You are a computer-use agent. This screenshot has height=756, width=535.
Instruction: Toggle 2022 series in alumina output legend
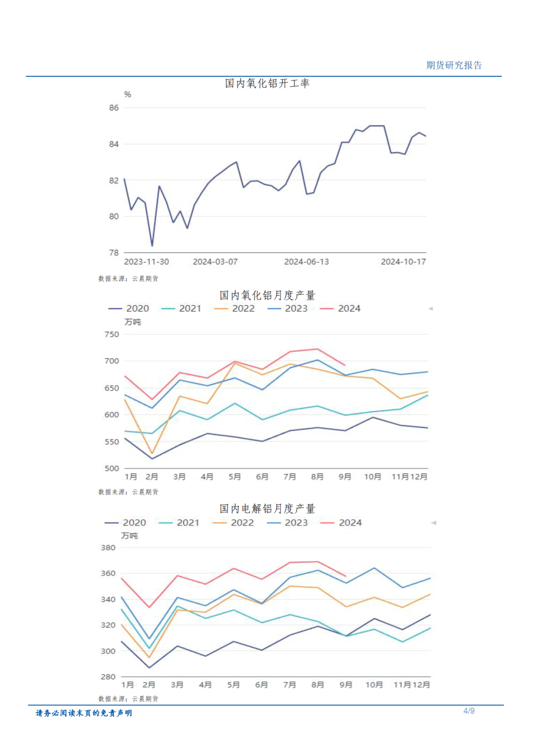click(234, 308)
